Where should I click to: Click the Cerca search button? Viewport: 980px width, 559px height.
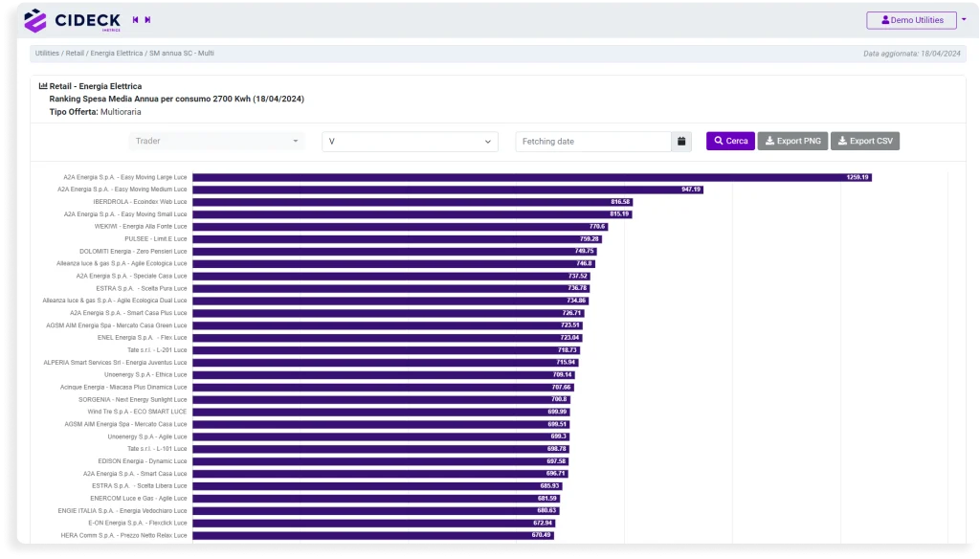tap(730, 141)
